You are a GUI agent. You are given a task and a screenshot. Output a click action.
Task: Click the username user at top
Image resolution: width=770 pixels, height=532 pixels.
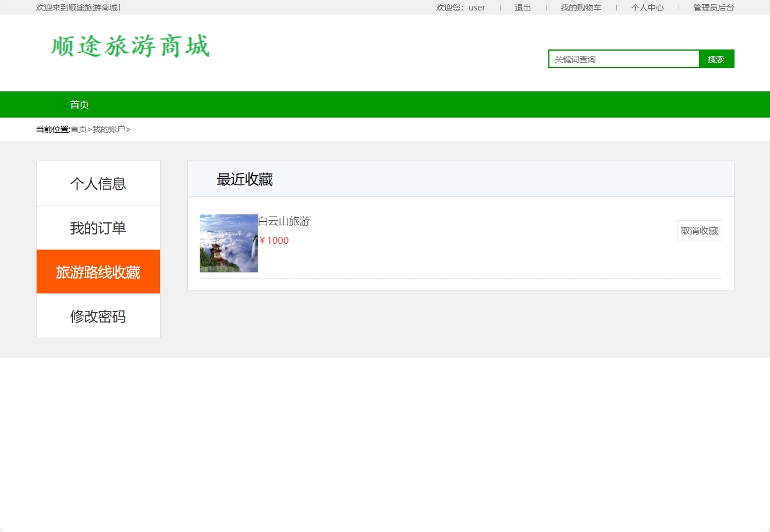[476, 8]
